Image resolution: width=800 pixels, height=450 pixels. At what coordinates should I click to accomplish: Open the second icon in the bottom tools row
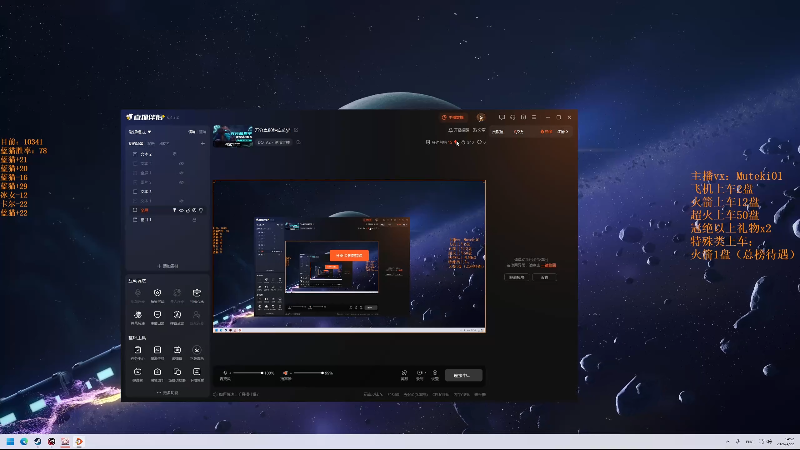coord(157,374)
